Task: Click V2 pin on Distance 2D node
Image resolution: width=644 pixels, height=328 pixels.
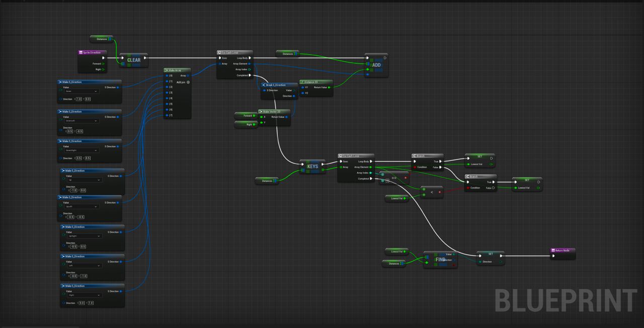Action: pos(302,93)
